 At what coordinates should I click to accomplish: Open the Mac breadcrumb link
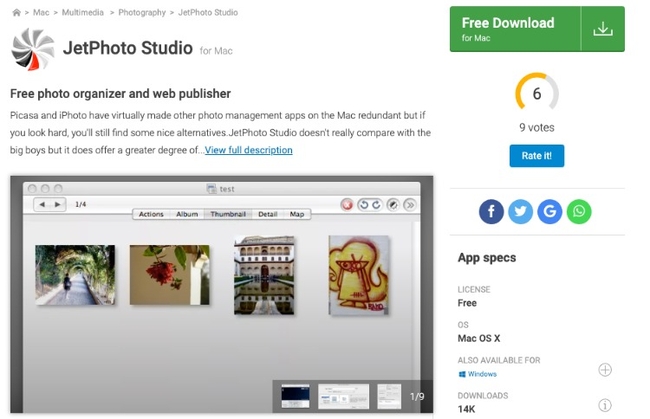pos(41,12)
